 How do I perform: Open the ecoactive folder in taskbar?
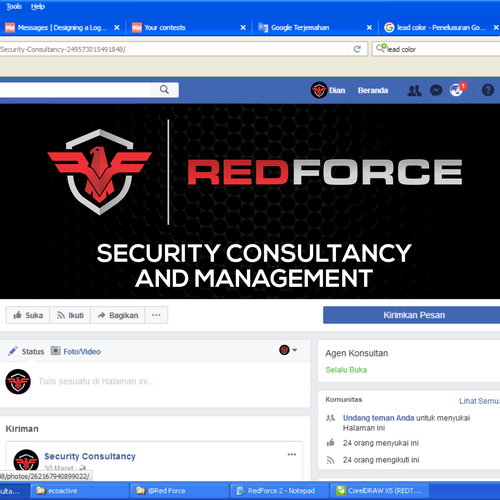(x=79, y=491)
